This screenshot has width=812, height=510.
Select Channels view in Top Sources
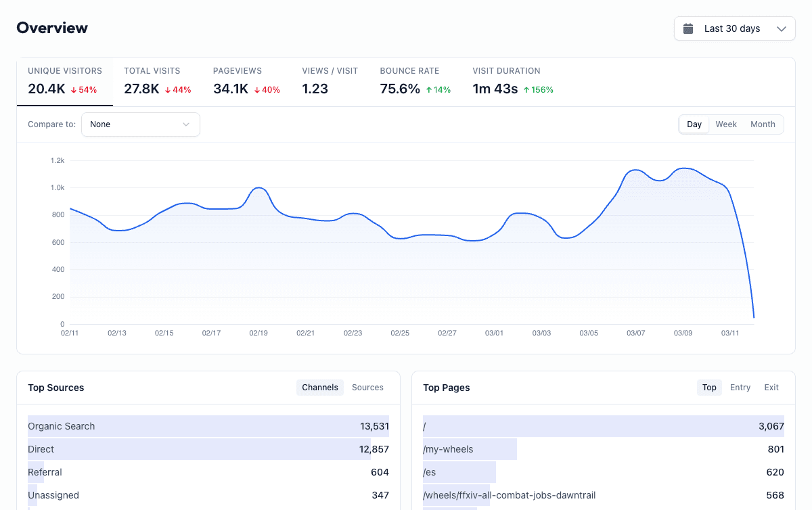[319, 387]
